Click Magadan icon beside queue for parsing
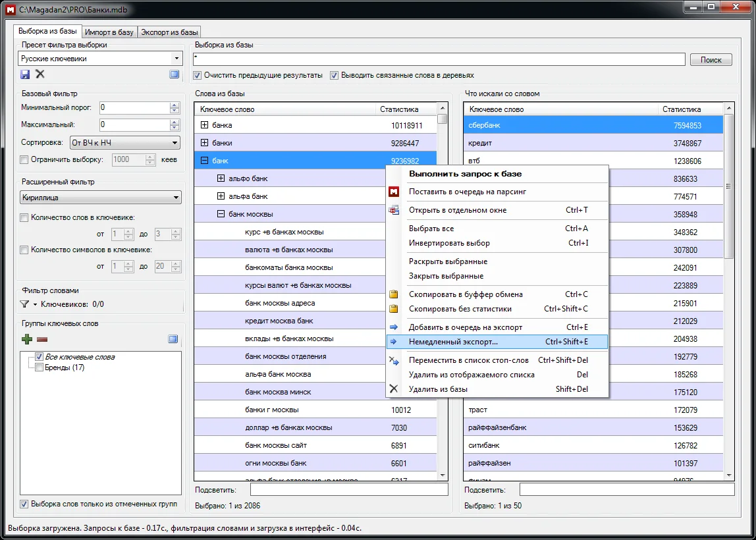This screenshot has height=540, width=756. [x=394, y=192]
